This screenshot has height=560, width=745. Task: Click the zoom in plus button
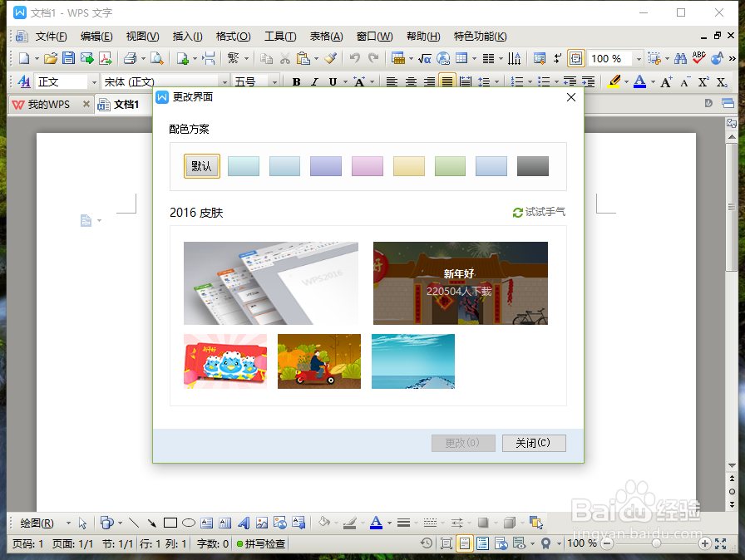click(705, 543)
